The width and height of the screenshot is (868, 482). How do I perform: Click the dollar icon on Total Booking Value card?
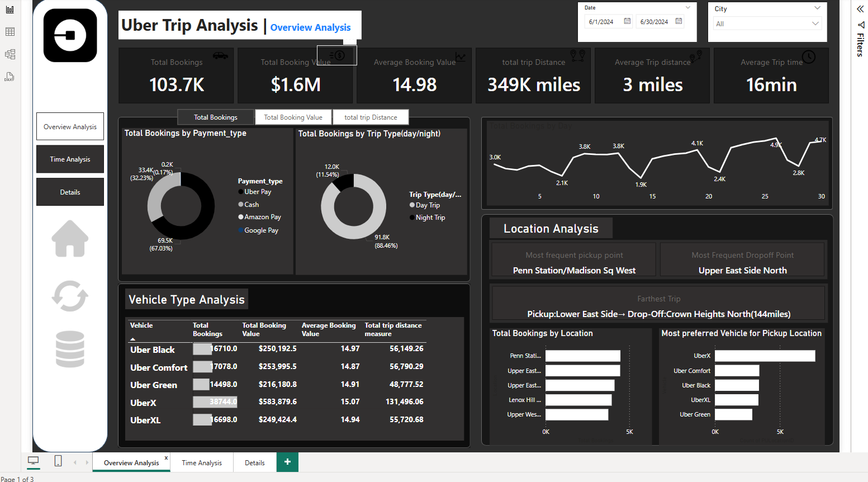click(337, 55)
